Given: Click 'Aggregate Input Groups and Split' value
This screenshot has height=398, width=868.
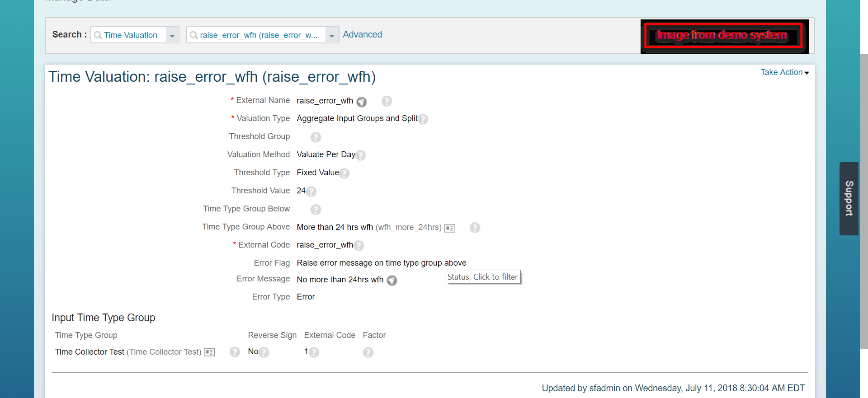Looking at the screenshot, I should click(357, 118).
